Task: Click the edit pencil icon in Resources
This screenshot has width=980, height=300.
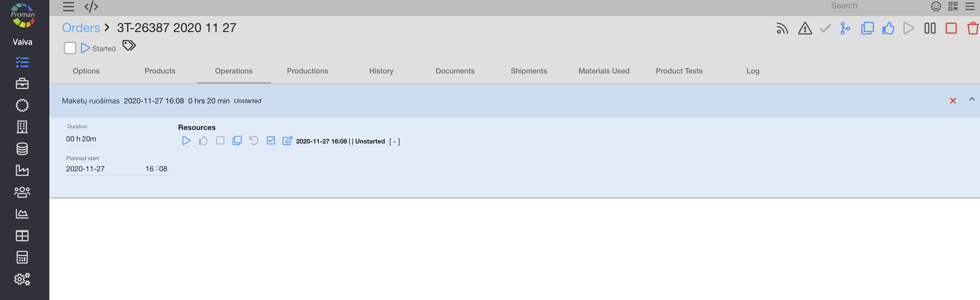Action: pos(287,141)
